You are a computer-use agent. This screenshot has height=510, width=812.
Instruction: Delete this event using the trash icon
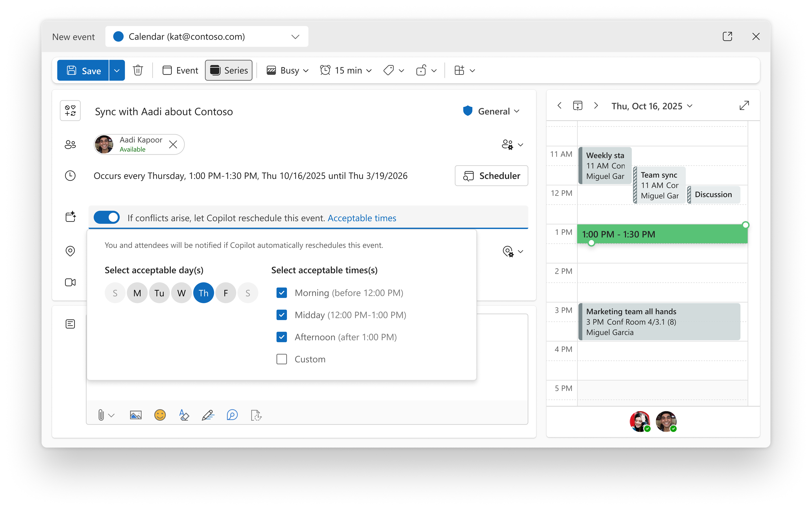[138, 70]
